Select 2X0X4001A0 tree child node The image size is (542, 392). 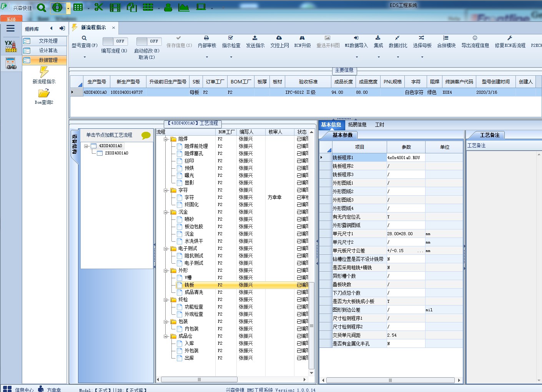[x=116, y=153]
